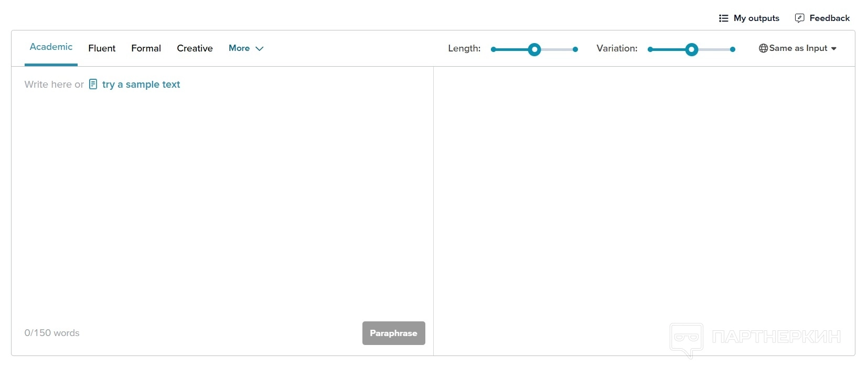The image size is (868, 387).
Task: Click the Feedback speech bubble icon
Action: (x=800, y=18)
